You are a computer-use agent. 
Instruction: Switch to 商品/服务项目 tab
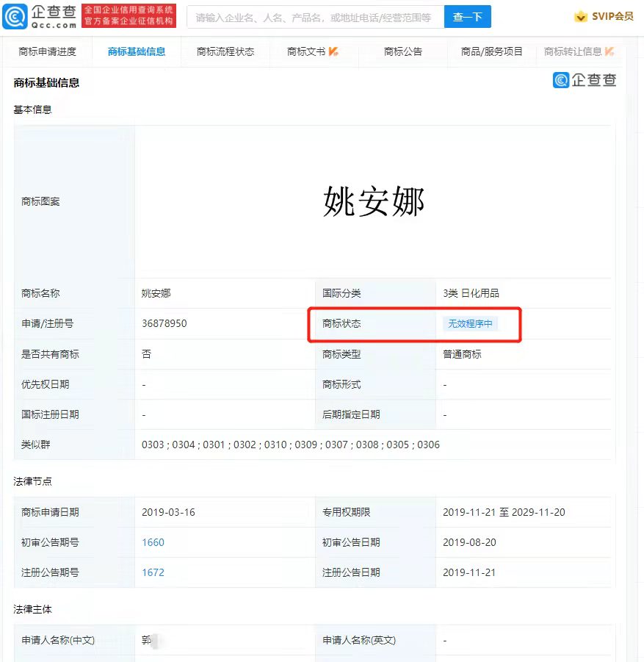pos(492,51)
